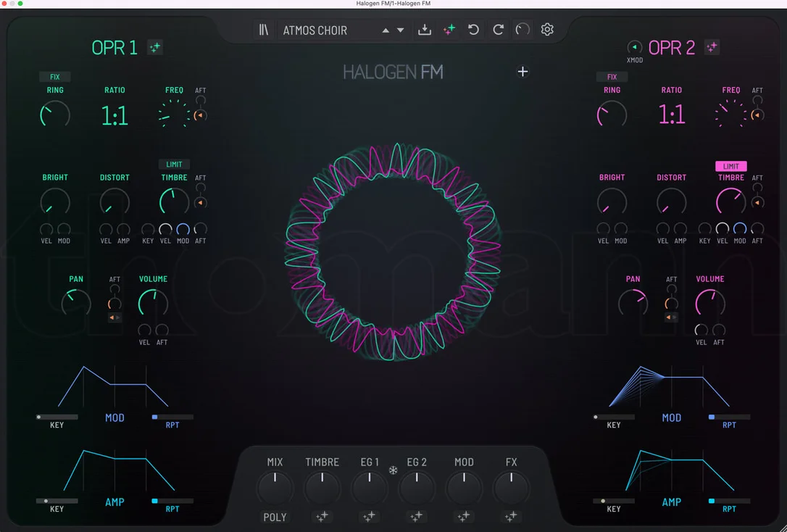Save preset with the download icon
Image resolution: width=787 pixels, height=532 pixels.
point(425,30)
